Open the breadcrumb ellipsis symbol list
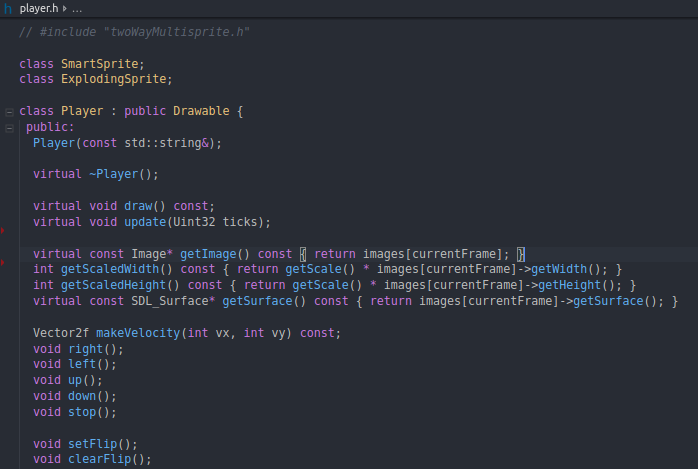The height and width of the screenshot is (469, 698). pyautogui.click(x=77, y=8)
